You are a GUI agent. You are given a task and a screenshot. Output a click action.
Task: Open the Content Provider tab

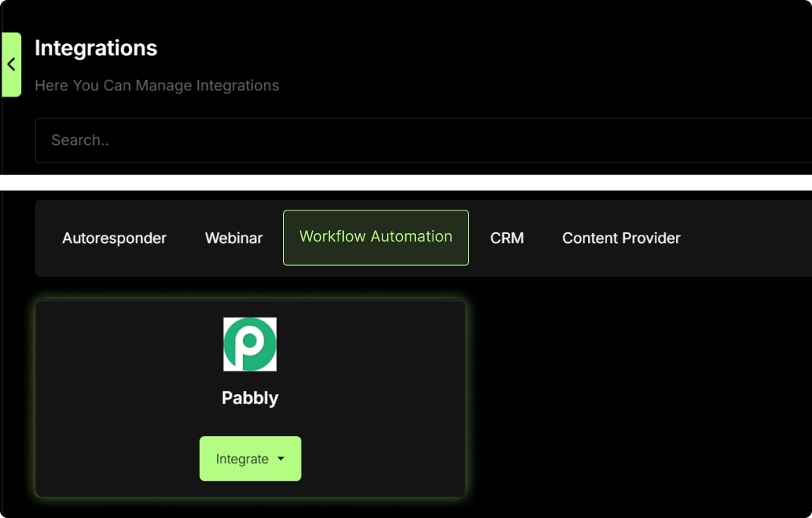[622, 238]
